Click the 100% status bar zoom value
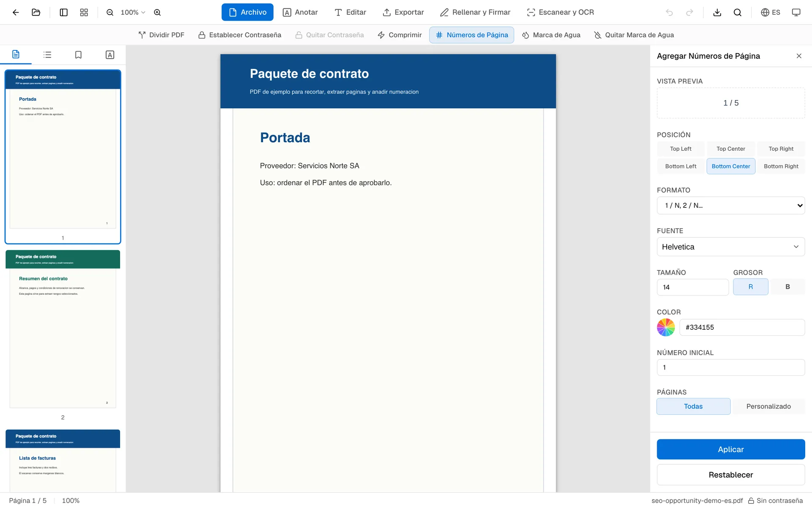The width and height of the screenshot is (812, 508). pos(71,500)
